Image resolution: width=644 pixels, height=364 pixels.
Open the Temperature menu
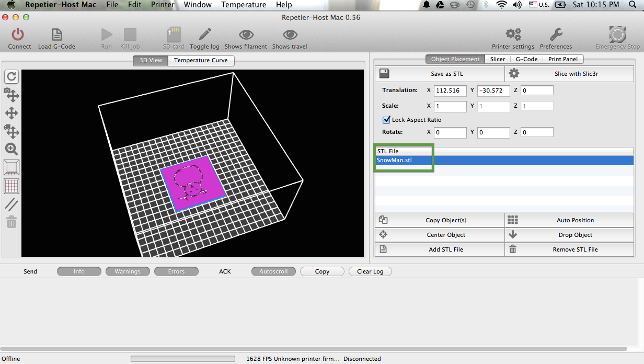(244, 5)
